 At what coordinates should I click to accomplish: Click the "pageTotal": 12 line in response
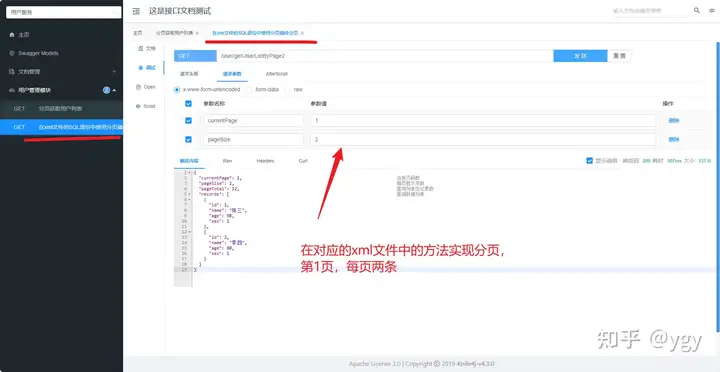219,188
